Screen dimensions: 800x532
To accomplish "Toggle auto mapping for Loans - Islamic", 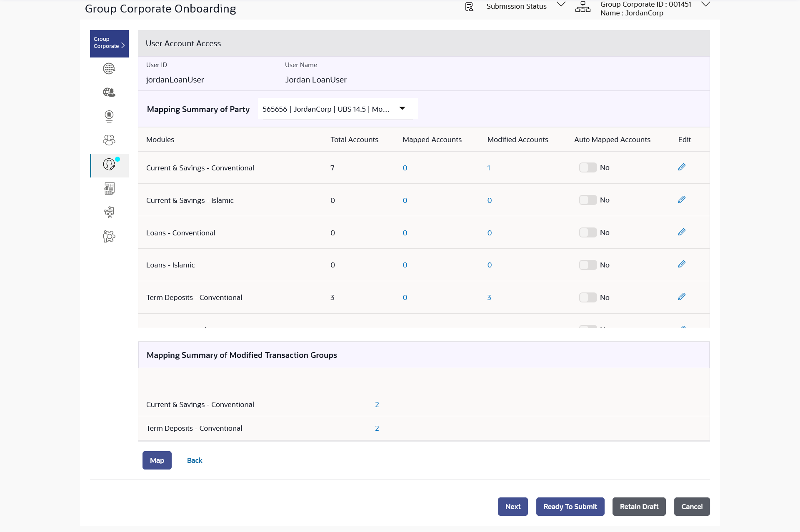I will 588,265.
